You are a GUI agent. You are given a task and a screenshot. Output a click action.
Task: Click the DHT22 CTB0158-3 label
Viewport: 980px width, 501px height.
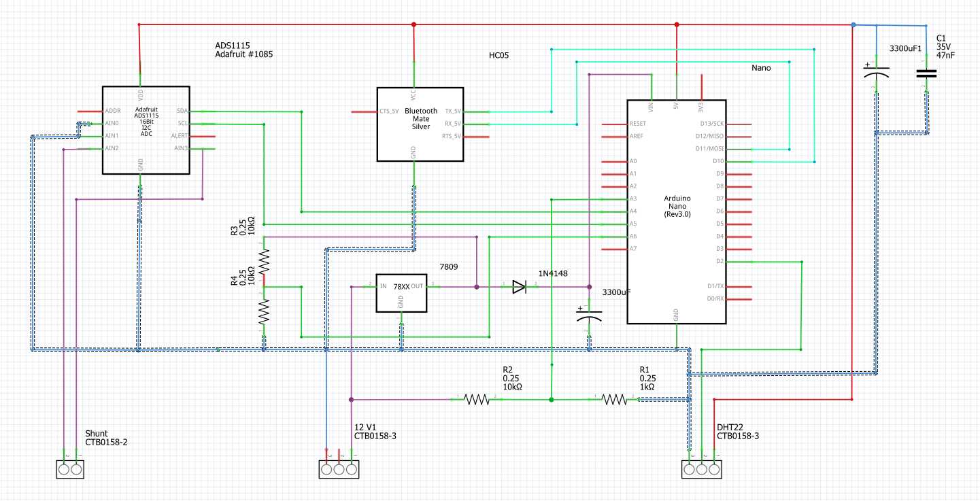click(x=738, y=431)
